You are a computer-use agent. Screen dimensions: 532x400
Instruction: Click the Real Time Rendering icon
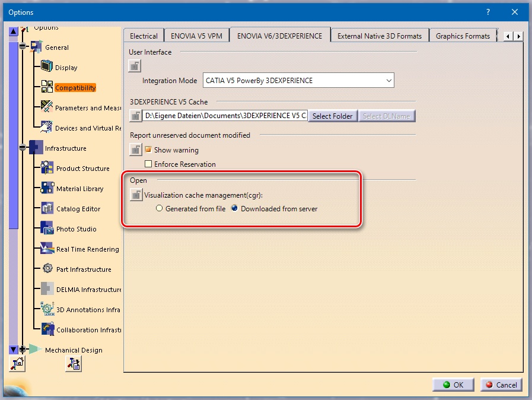[47, 248]
